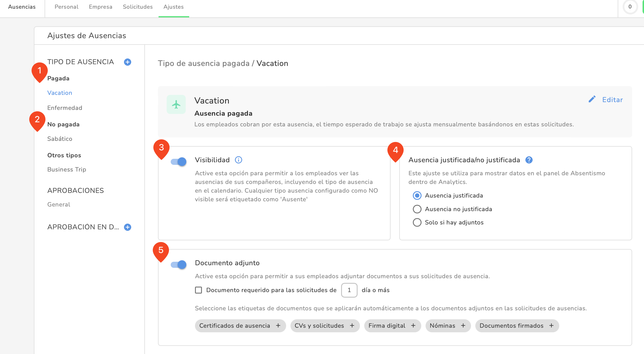Image resolution: width=644 pixels, height=354 pixels.
Task: Click the green airplane Vacation icon
Action: (x=176, y=104)
